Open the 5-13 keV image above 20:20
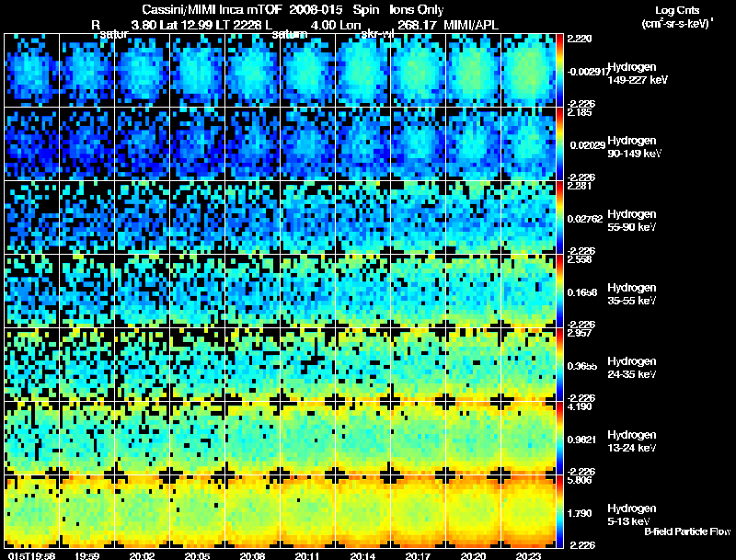 click(x=473, y=511)
